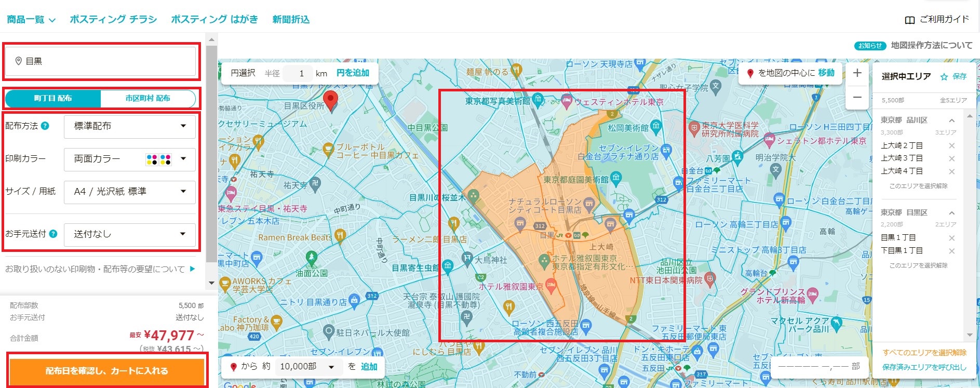980x388 pixels.
Task: Remove 上大崎2丁目 with its X button
Action: pyautogui.click(x=951, y=146)
